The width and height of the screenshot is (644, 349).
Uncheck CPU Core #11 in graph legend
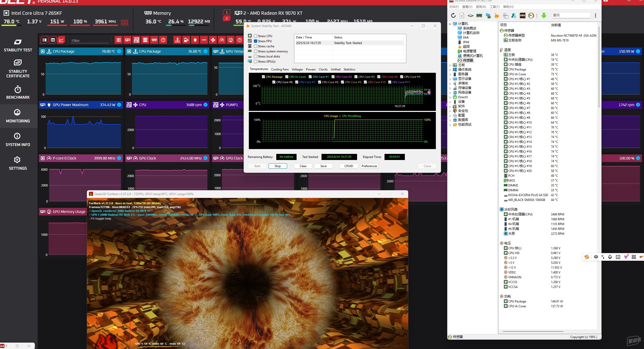pos(390,82)
